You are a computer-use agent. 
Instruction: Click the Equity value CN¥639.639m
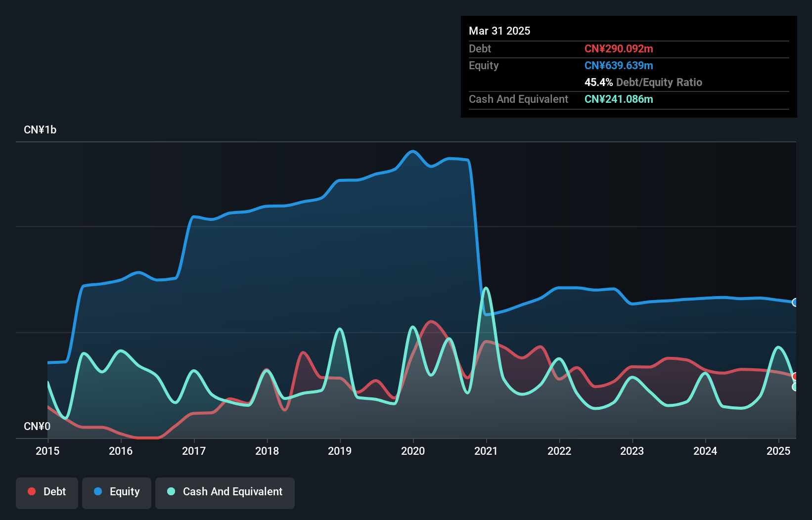(x=619, y=65)
